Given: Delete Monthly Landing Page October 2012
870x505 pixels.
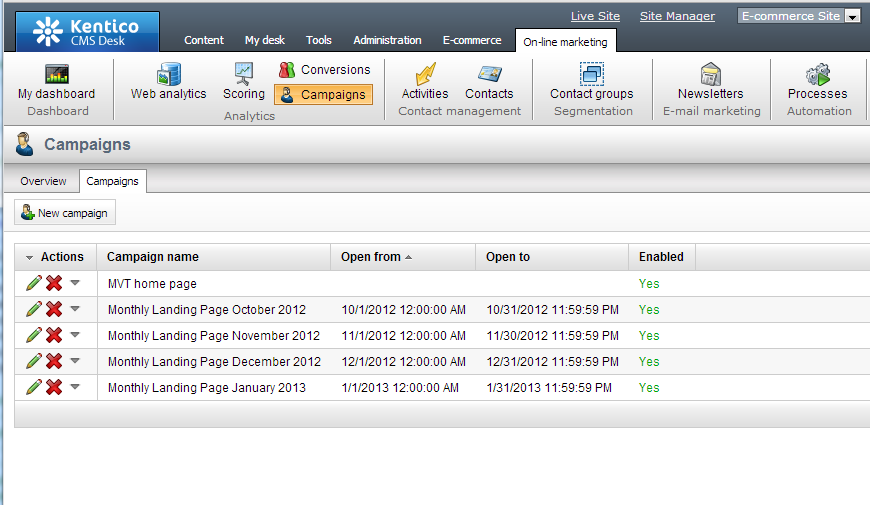Looking at the screenshot, I should tap(54, 309).
